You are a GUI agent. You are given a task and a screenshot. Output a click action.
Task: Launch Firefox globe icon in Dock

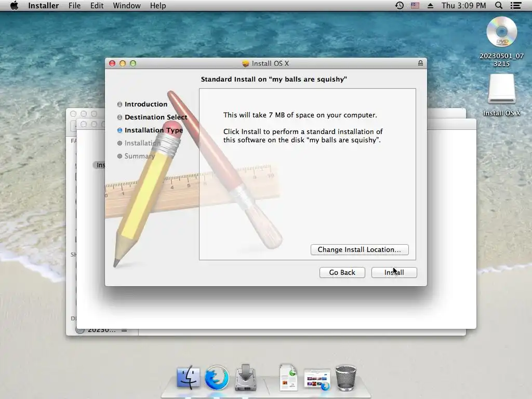coord(217,377)
